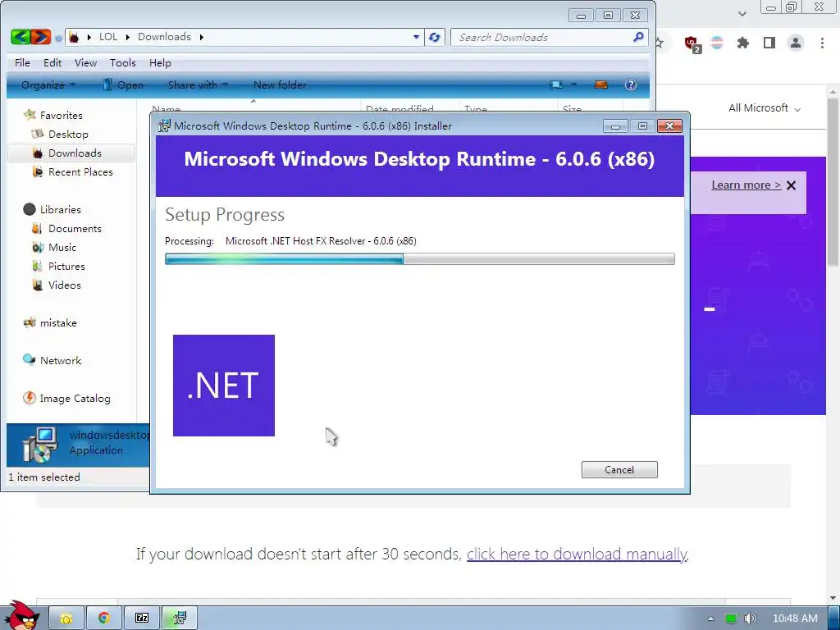
Task: Switch to the installer taskbar icon
Action: coord(180,619)
